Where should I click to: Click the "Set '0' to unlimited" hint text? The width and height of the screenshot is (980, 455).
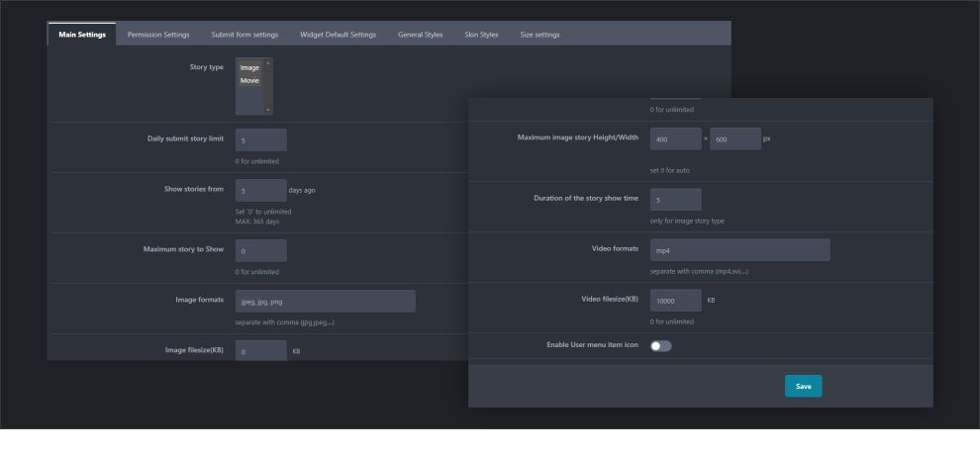[x=263, y=212]
